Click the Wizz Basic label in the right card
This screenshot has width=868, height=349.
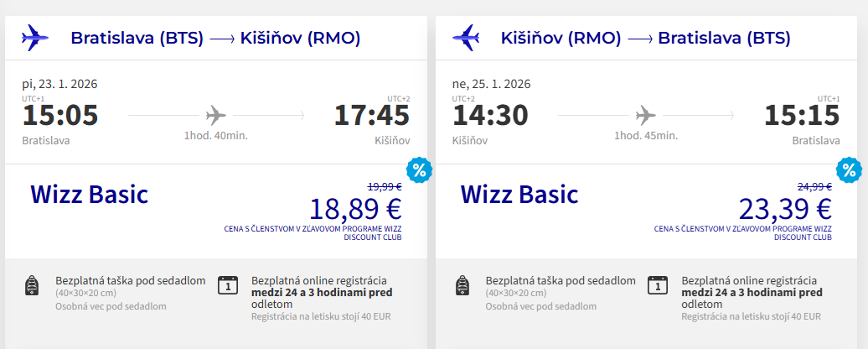[519, 195]
